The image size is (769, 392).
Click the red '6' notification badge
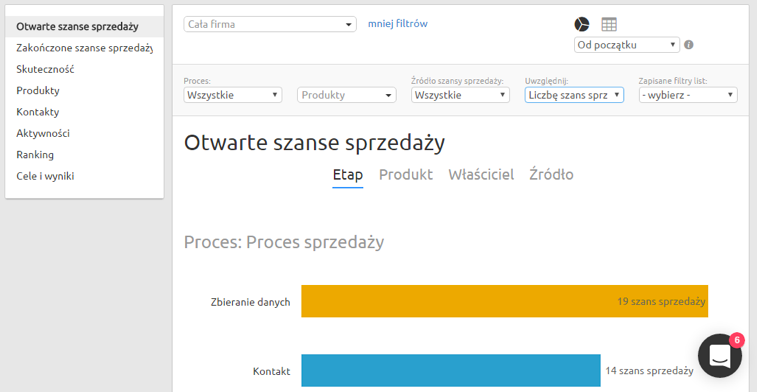737,340
